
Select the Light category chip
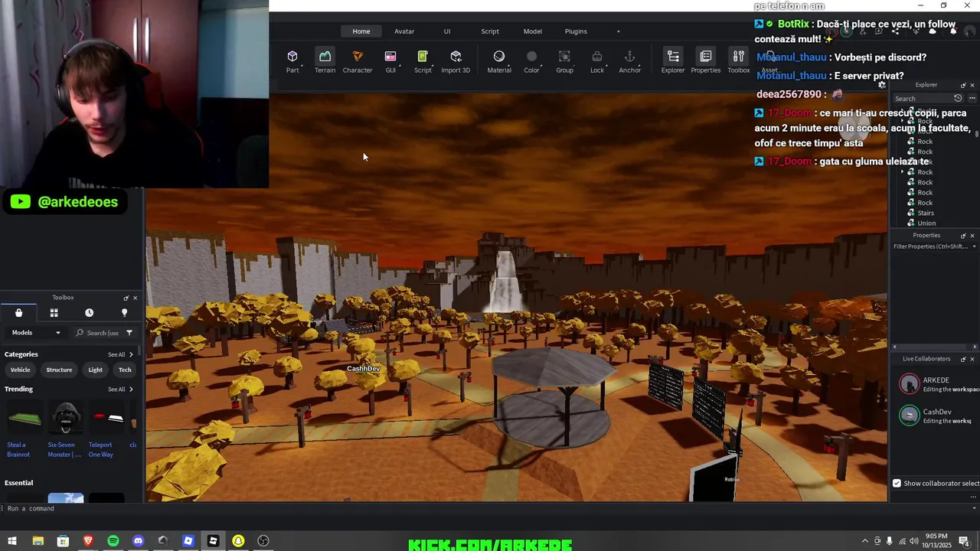(x=95, y=370)
